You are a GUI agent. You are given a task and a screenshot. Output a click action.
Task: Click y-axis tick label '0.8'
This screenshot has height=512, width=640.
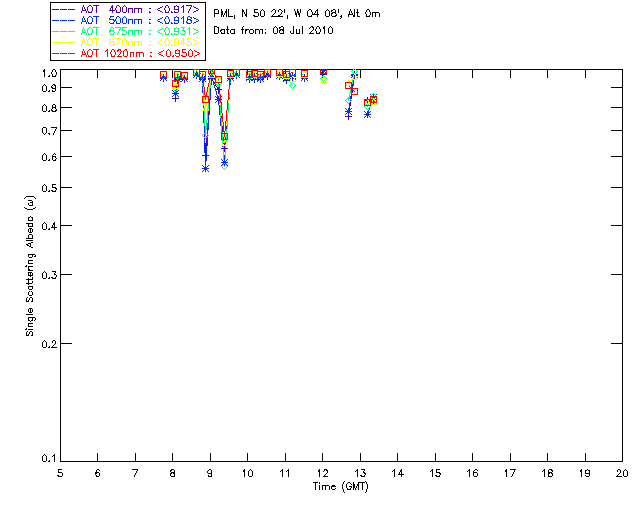click(49, 109)
